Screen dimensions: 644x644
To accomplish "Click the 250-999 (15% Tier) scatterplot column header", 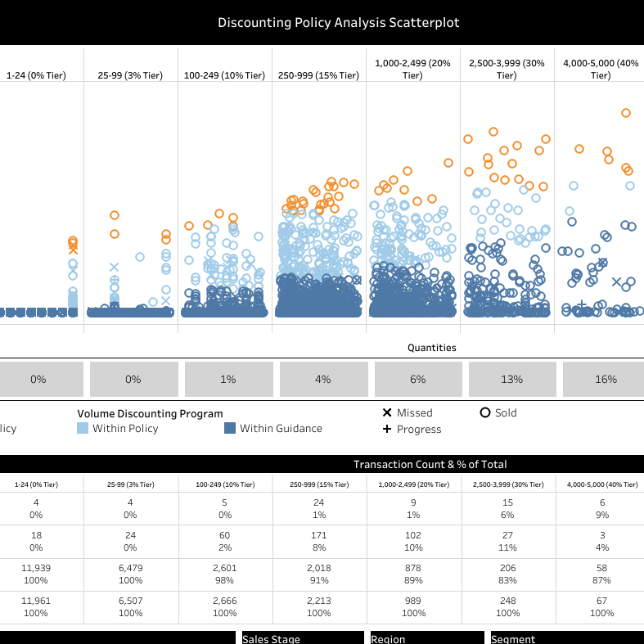I will click(318, 75).
